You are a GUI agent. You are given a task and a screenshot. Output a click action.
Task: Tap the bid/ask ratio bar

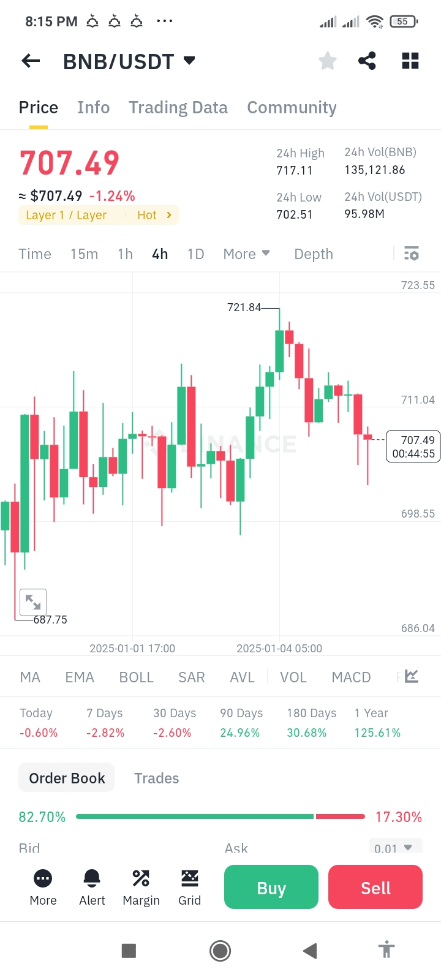[x=220, y=816]
